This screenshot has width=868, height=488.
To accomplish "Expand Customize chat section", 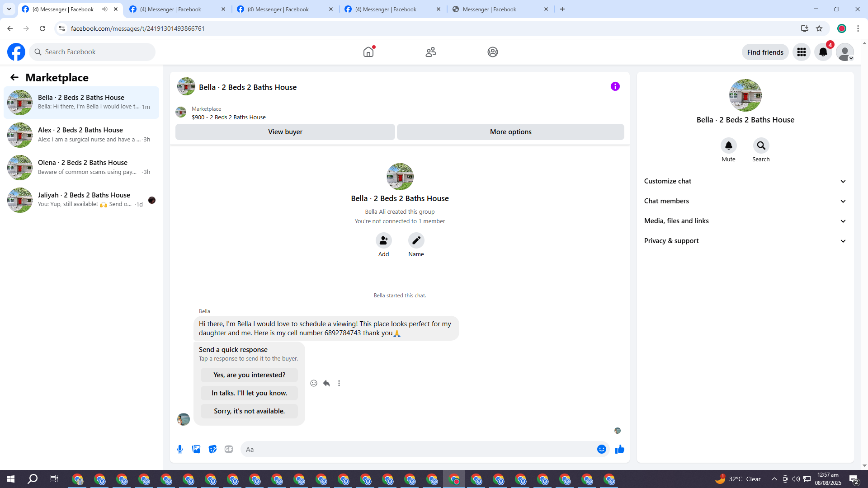I will point(745,181).
